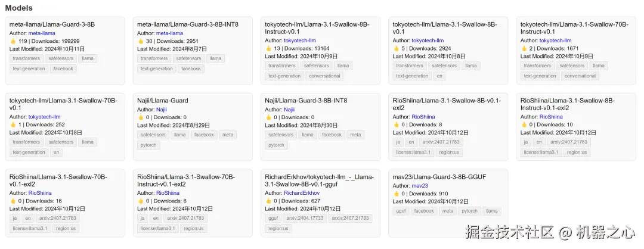Open Najii author link on Najii/Llama-Guard card
Image resolution: width=644 pixels, height=249 pixels.
click(162, 110)
